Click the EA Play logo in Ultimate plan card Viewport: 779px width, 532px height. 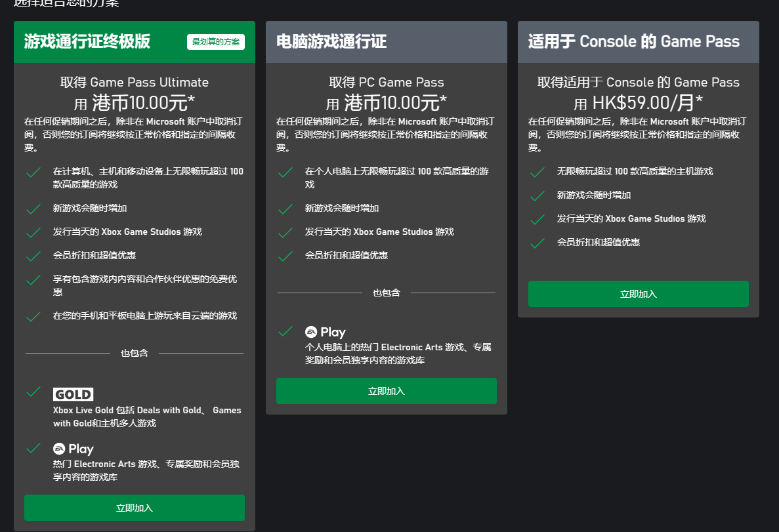[x=74, y=449]
